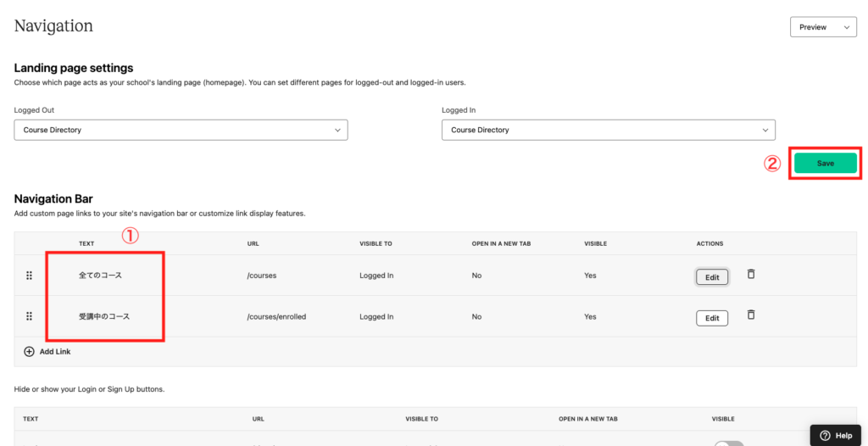This screenshot has height=446, width=868.
Task: Edit the 全てのコース navigation link
Action: point(712,277)
